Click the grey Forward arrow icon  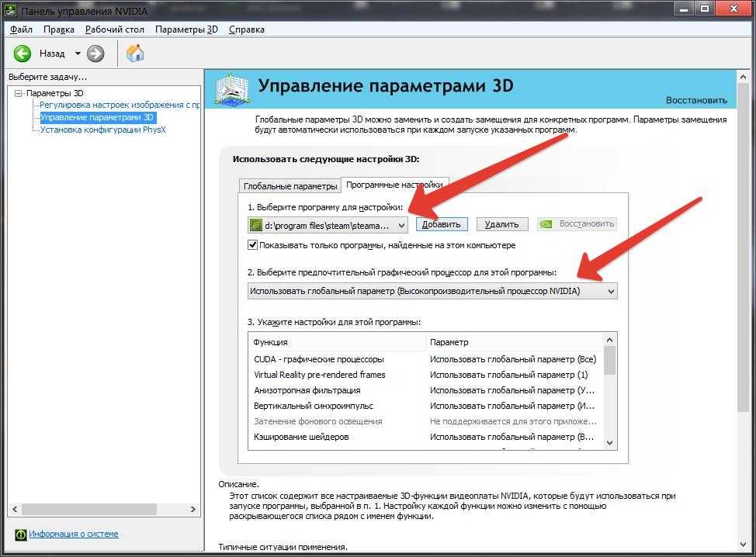point(95,54)
